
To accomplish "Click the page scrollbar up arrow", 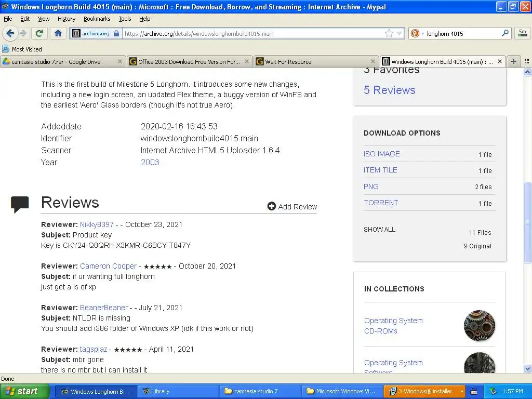I will pos(527,72).
